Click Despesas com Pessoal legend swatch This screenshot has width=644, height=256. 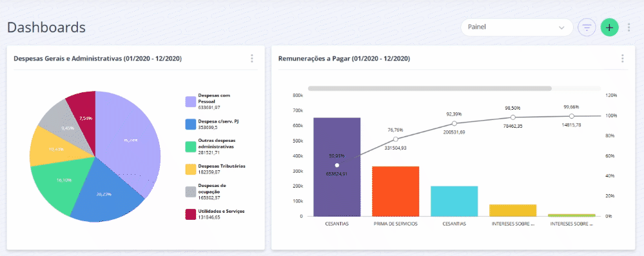190,101
